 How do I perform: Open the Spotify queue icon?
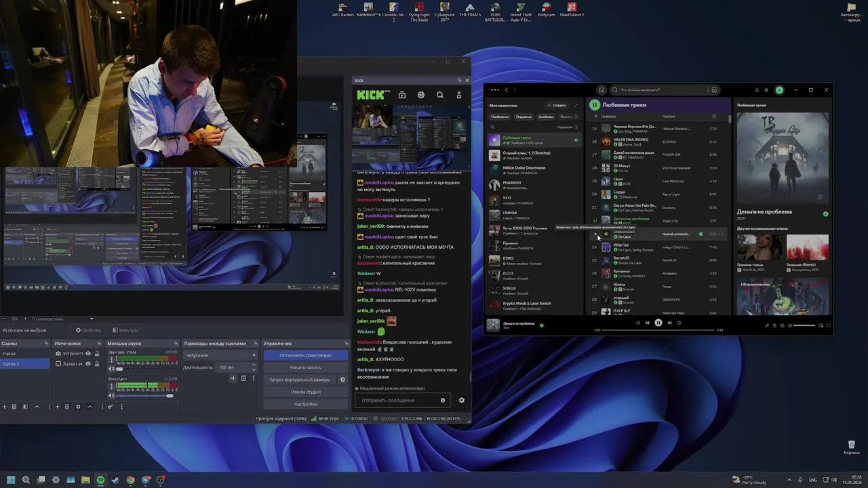coord(774,325)
